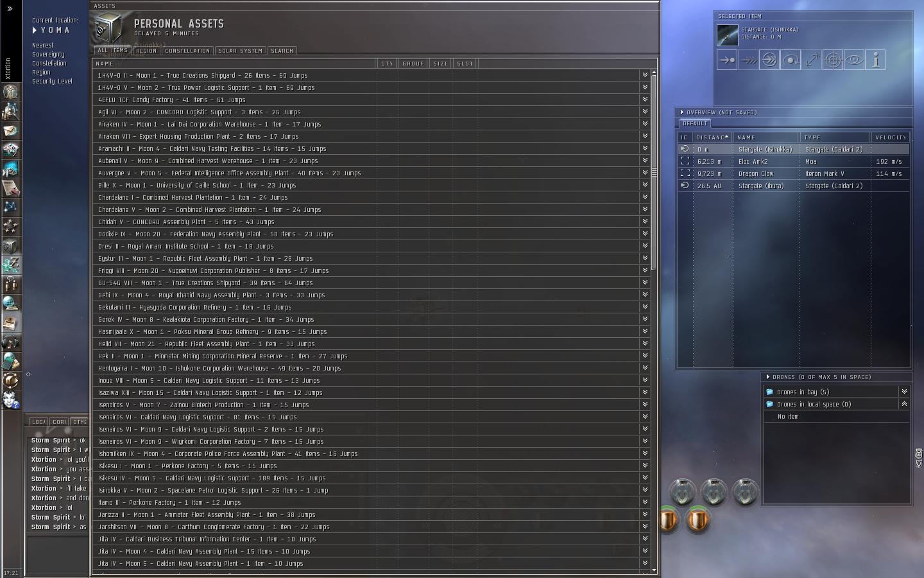Select the Isinokka V Spacelane Patrol row
This screenshot has height=578, width=924.
coord(372,490)
